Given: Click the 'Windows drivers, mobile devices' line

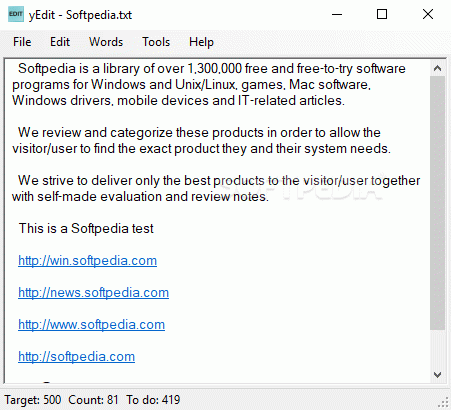Looking at the screenshot, I should pos(178,100).
